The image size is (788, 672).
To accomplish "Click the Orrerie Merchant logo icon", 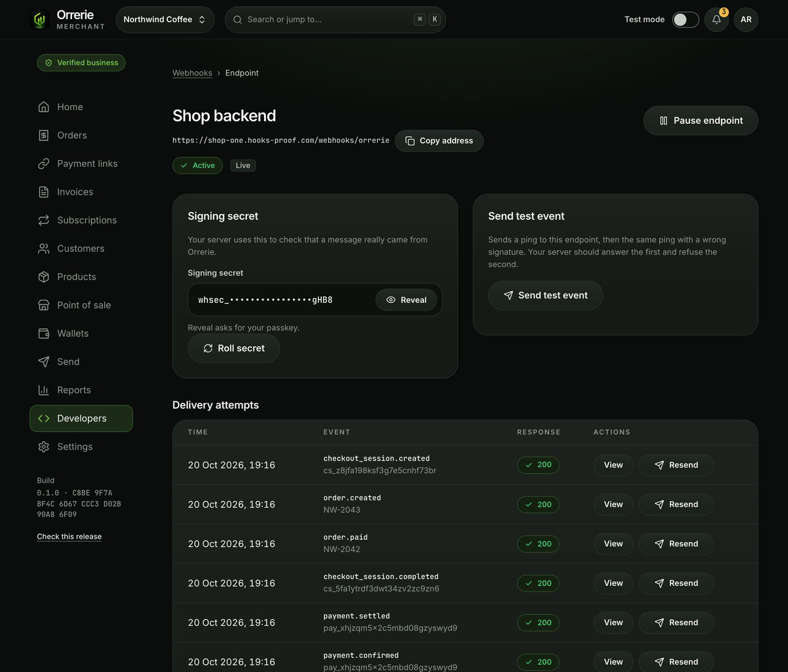I will click(39, 20).
